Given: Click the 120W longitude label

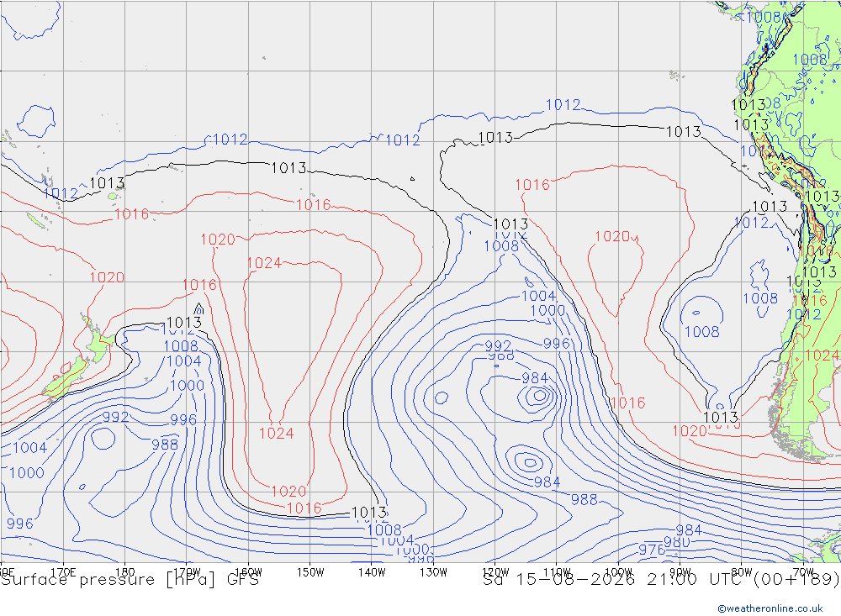Looking at the screenshot, I should pyautogui.click(x=495, y=572).
